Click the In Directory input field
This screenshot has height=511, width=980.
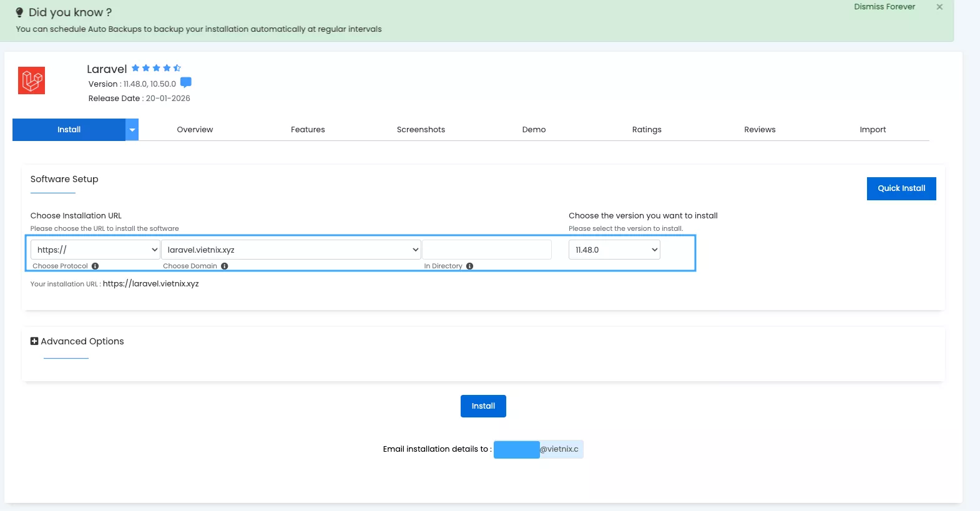point(487,250)
